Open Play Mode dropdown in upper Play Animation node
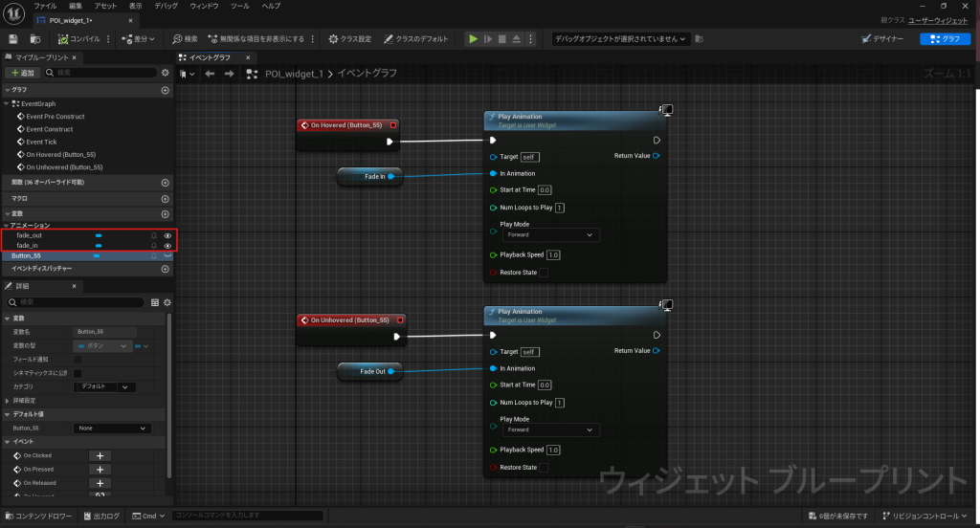This screenshot has width=980, height=528. [549, 234]
